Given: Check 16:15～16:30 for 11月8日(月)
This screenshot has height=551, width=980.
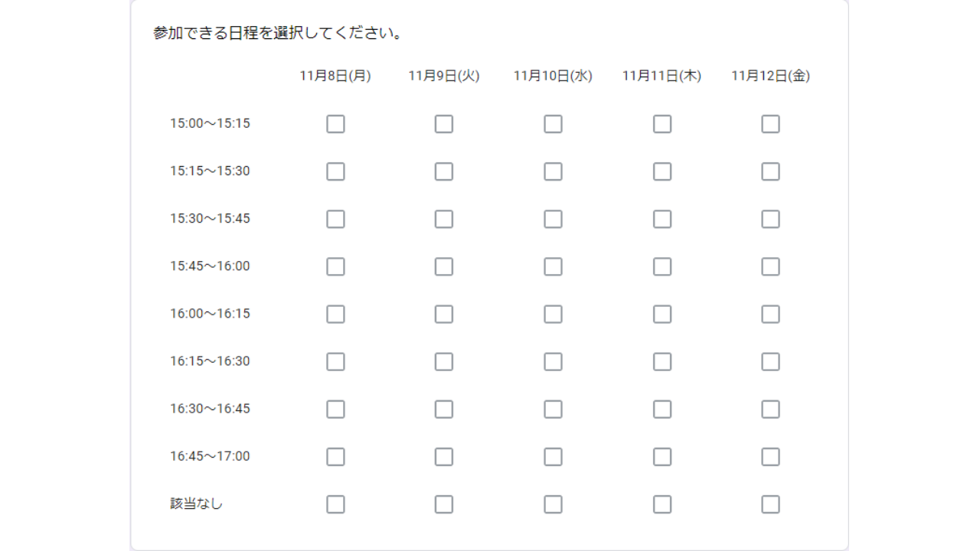Looking at the screenshot, I should (335, 361).
